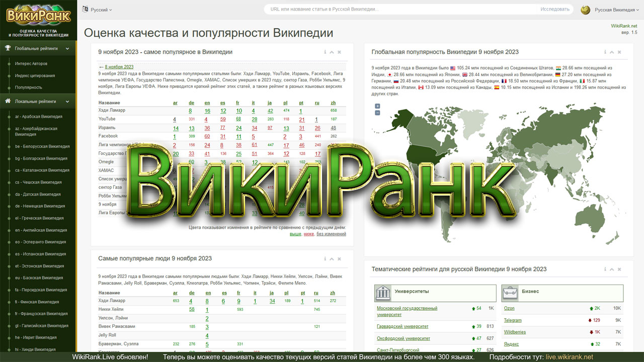
Task: Open the Русская Википедия dropdown
Action: point(616,10)
